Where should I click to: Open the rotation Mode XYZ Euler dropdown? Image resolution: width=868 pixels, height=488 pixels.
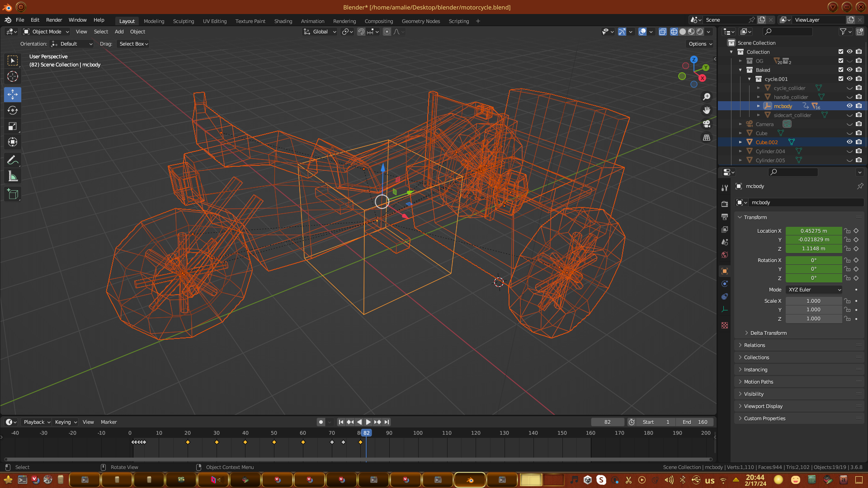[x=814, y=290]
